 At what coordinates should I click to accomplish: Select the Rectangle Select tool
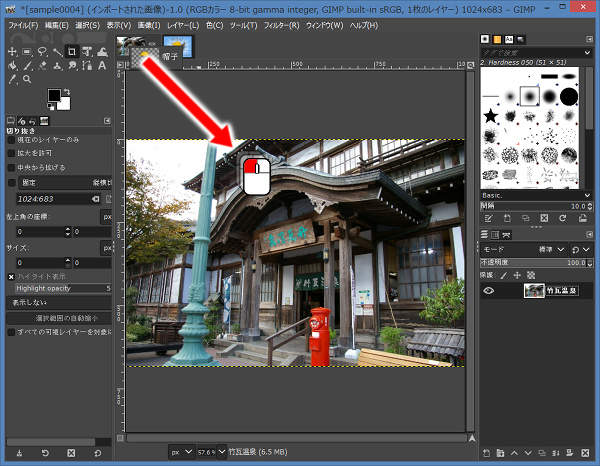click(x=27, y=51)
